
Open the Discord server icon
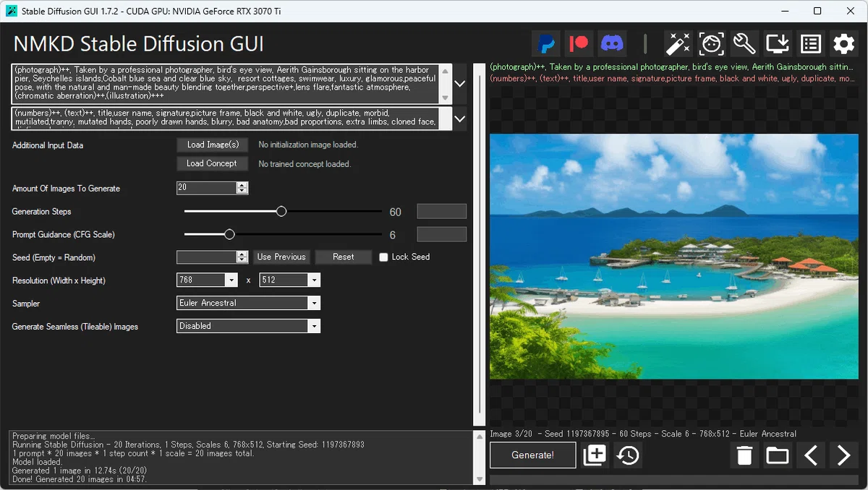612,44
